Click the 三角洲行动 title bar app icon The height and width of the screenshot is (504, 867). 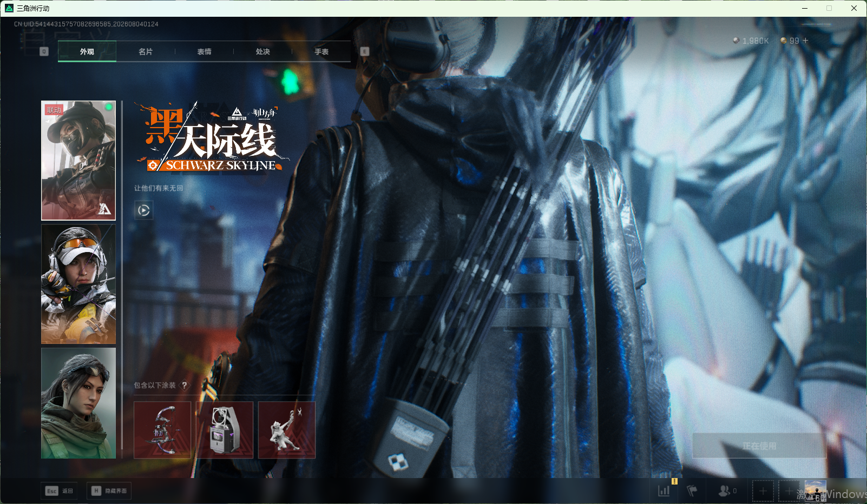[9, 8]
